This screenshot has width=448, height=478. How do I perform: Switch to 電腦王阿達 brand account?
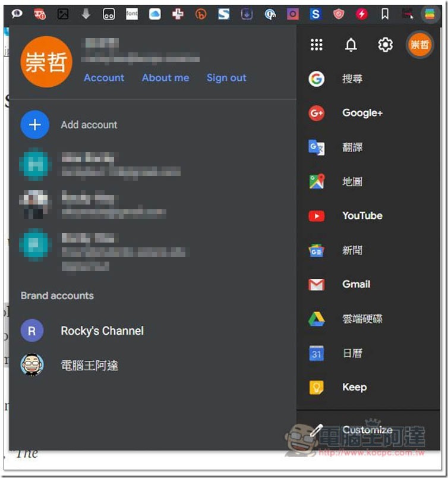coord(70,365)
